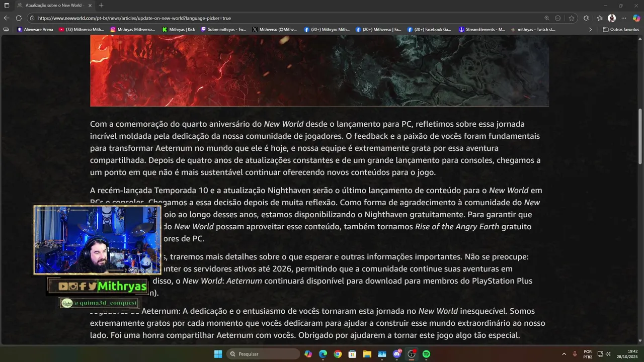Open Spotify from the taskbar
This screenshot has width=644, height=362.
pyautogui.click(x=426, y=354)
